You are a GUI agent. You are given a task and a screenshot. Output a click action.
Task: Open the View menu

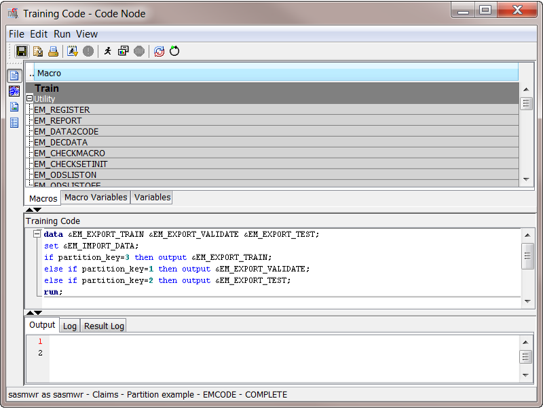tap(87, 34)
